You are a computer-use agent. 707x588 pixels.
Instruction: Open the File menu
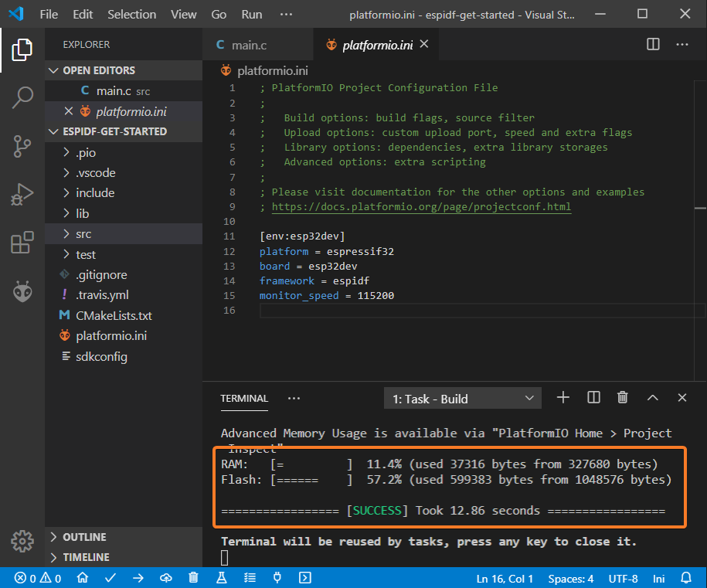pos(49,15)
